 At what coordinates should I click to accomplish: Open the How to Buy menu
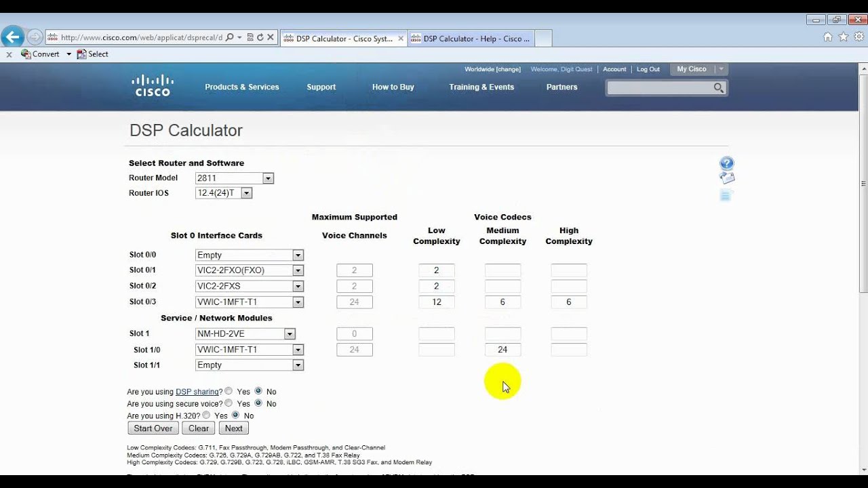pos(393,87)
